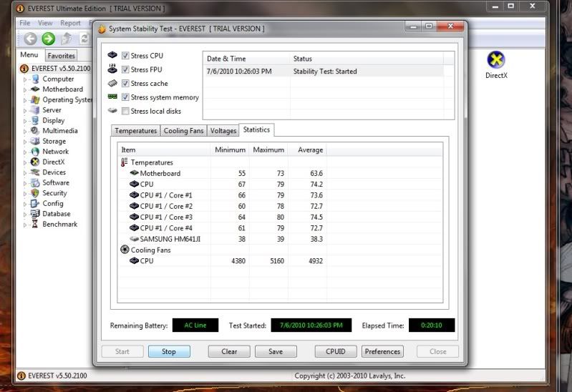Click the Devices tree icon
Viewport: 572px width, 392px height.
[35, 172]
